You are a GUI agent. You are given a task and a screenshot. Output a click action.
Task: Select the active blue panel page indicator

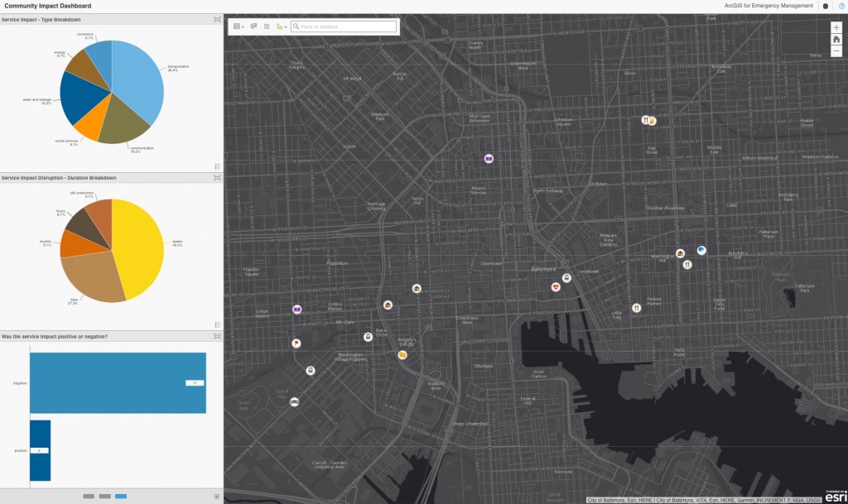(121, 496)
